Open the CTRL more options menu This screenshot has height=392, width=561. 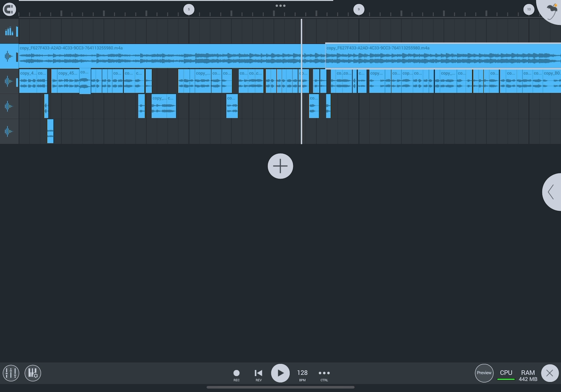coord(324,375)
